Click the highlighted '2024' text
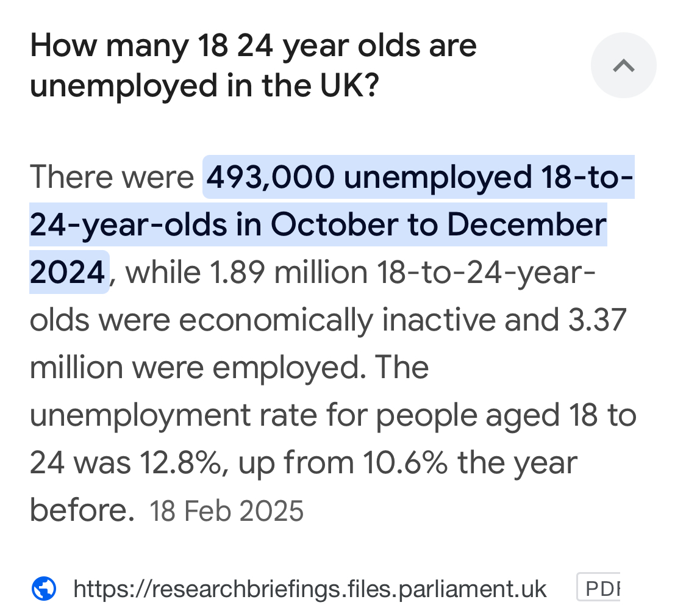The width and height of the screenshot is (686, 616). click(67, 272)
